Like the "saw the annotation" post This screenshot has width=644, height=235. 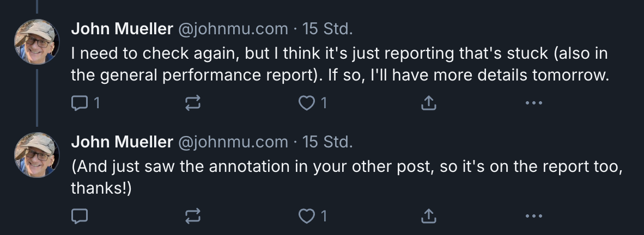(x=307, y=217)
